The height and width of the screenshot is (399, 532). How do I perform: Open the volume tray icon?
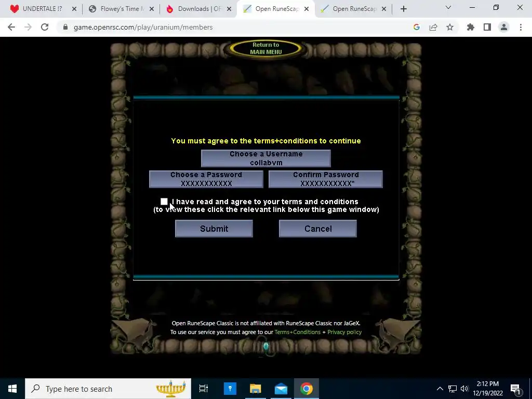point(464,389)
